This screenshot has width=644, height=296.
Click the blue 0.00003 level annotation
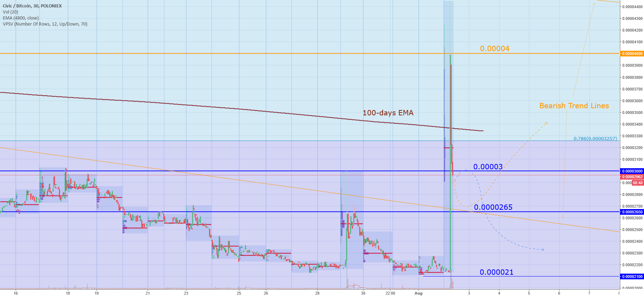[488, 167]
